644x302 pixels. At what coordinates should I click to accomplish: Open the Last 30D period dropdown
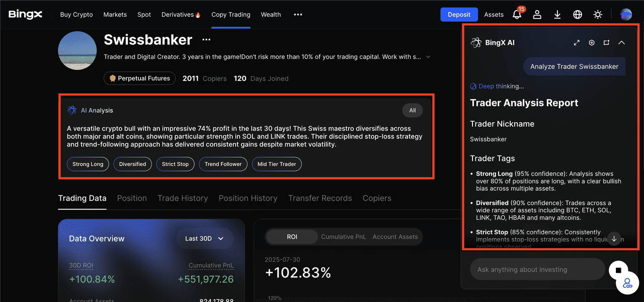pyautogui.click(x=204, y=239)
